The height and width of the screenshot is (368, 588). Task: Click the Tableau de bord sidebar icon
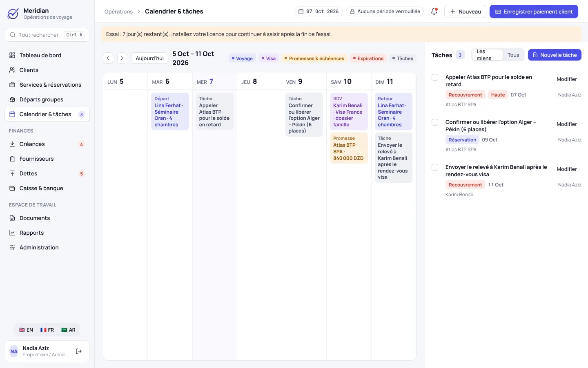click(x=12, y=55)
